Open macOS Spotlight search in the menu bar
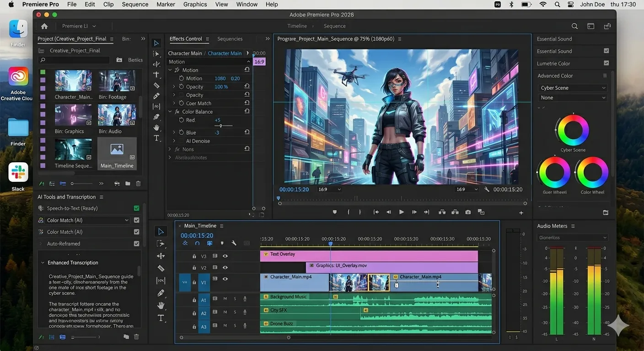 557,4
